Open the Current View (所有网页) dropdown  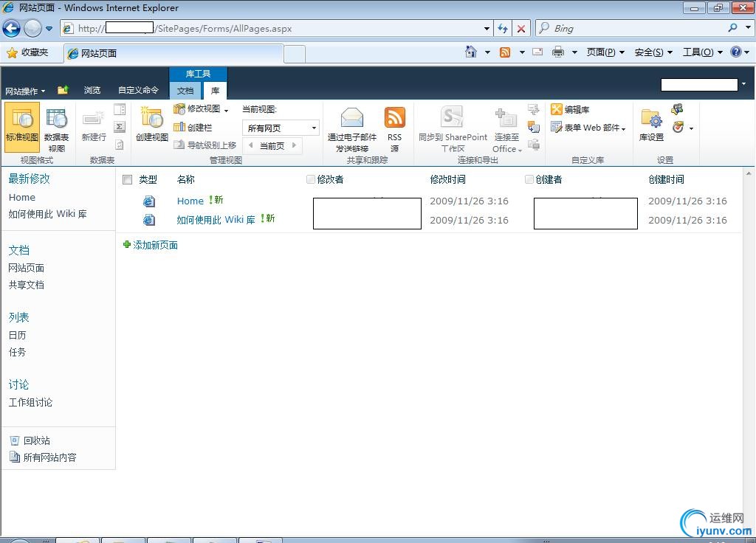click(x=281, y=128)
